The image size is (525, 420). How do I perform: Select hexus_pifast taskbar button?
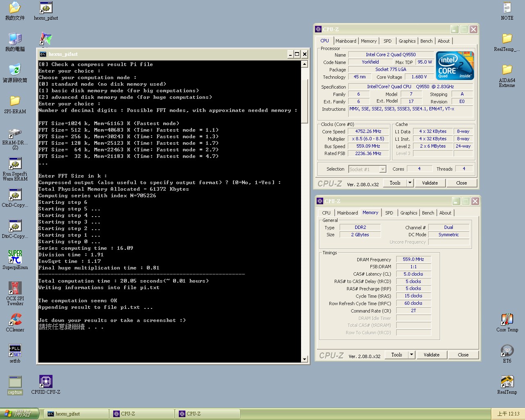point(76,414)
